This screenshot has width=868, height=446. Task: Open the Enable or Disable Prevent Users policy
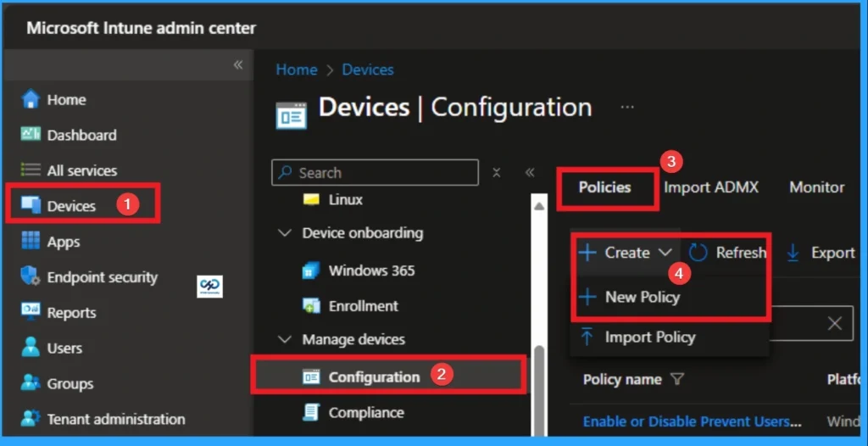[692, 421]
